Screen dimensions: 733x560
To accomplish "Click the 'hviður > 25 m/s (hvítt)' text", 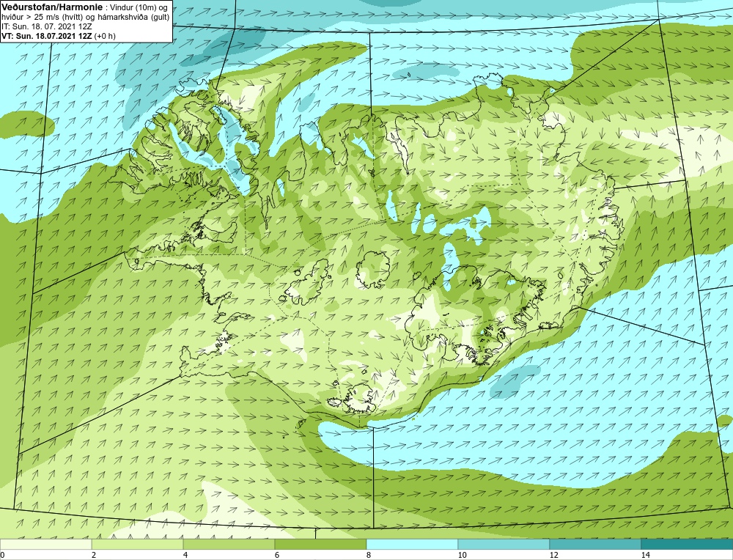I will pyautogui.click(x=43, y=18).
